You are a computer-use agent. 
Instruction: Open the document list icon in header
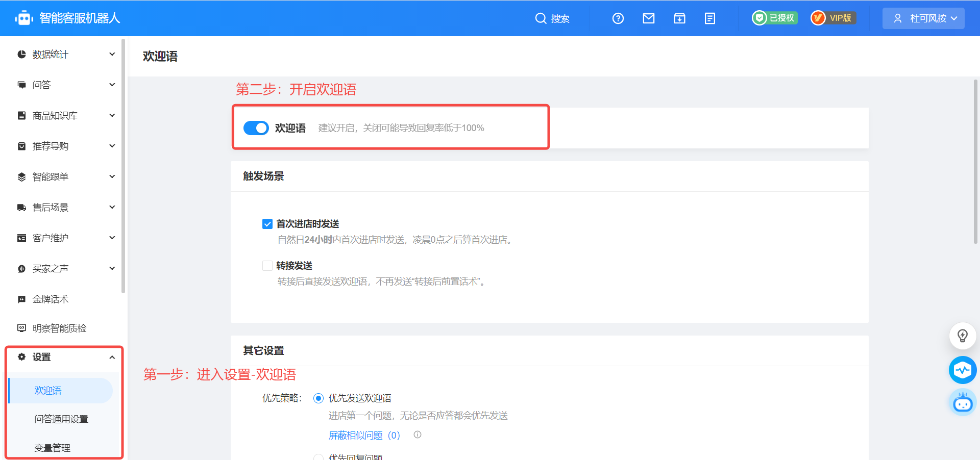point(710,18)
